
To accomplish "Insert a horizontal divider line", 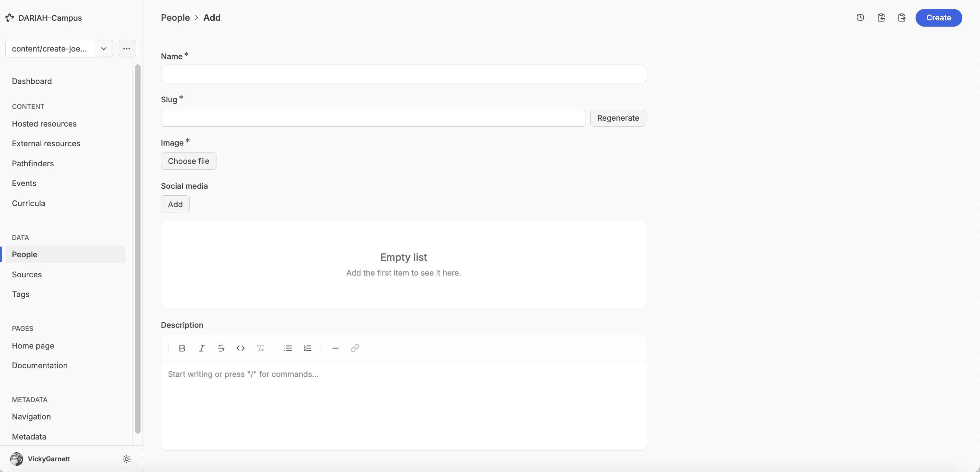I will click(x=335, y=348).
